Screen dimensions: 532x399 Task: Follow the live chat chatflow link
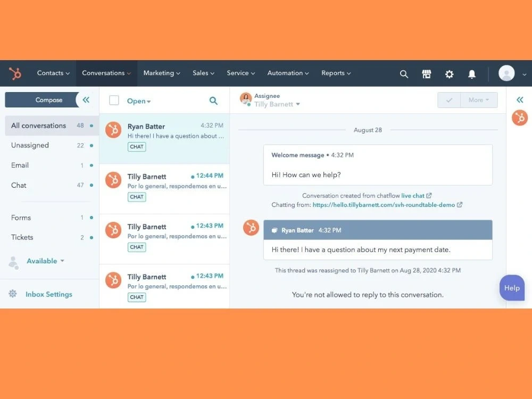coord(413,195)
